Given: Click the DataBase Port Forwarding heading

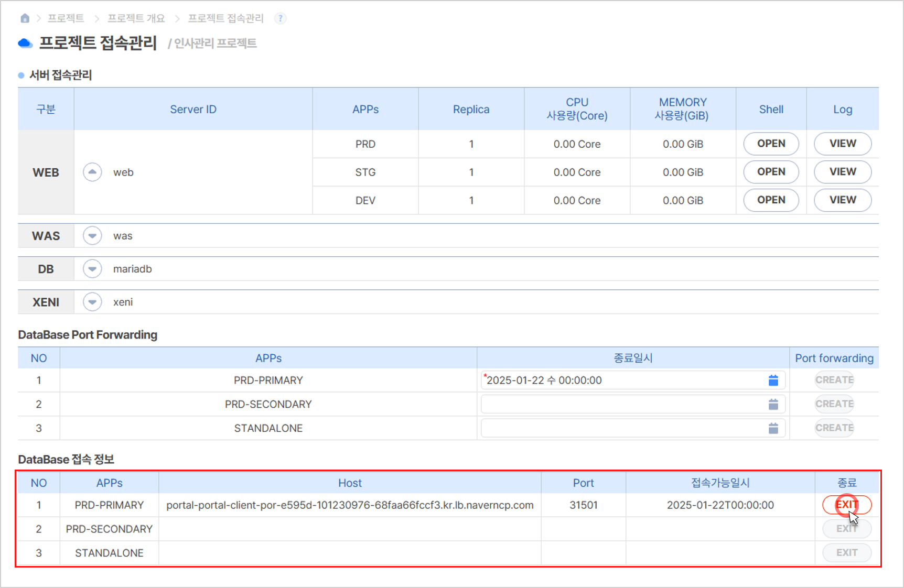Looking at the screenshot, I should [88, 335].
